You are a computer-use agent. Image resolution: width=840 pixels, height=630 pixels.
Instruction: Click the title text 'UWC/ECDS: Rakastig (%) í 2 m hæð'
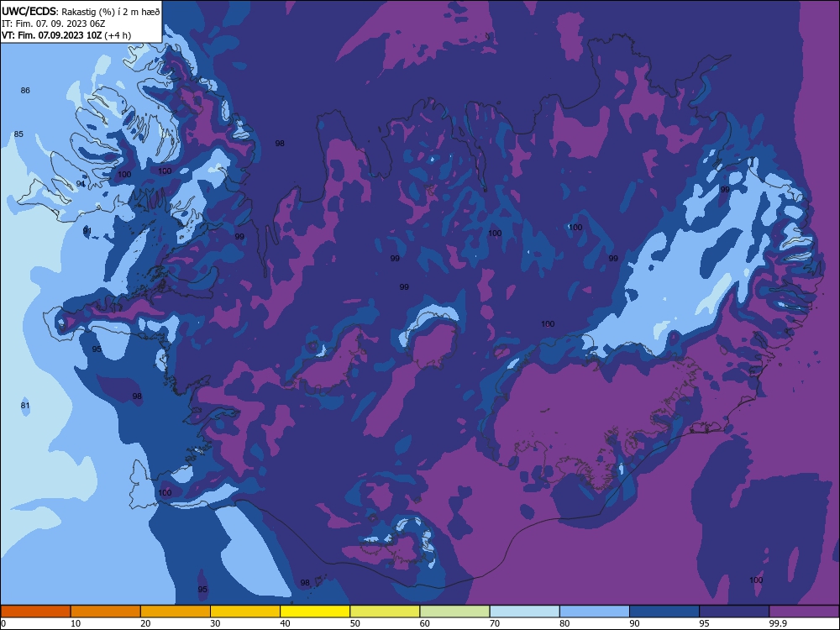pos(81,11)
